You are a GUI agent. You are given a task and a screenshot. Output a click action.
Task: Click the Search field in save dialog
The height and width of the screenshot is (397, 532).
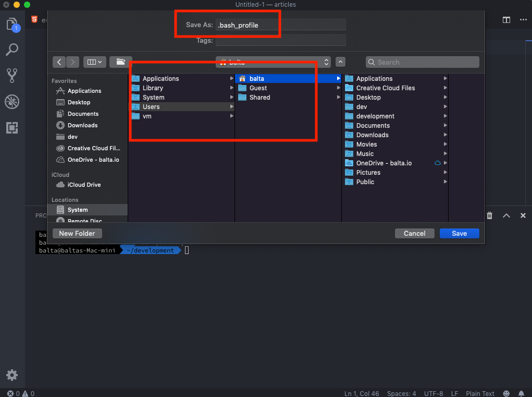point(423,62)
